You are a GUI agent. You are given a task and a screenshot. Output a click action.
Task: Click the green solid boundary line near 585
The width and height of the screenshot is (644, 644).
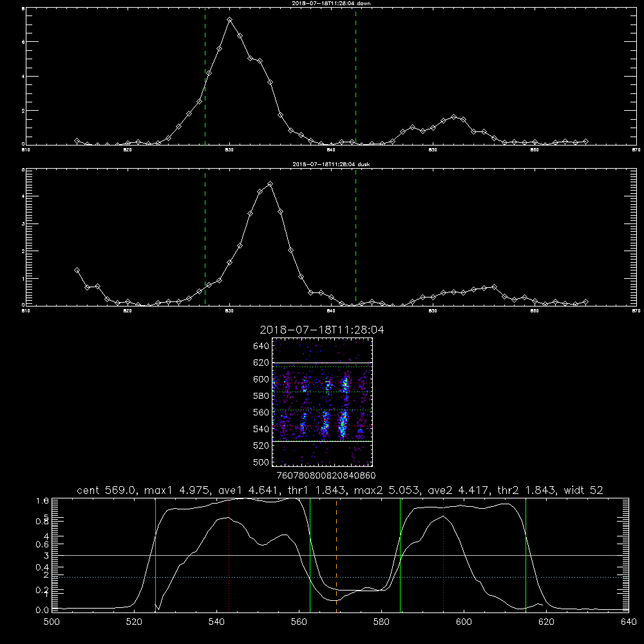400,555
